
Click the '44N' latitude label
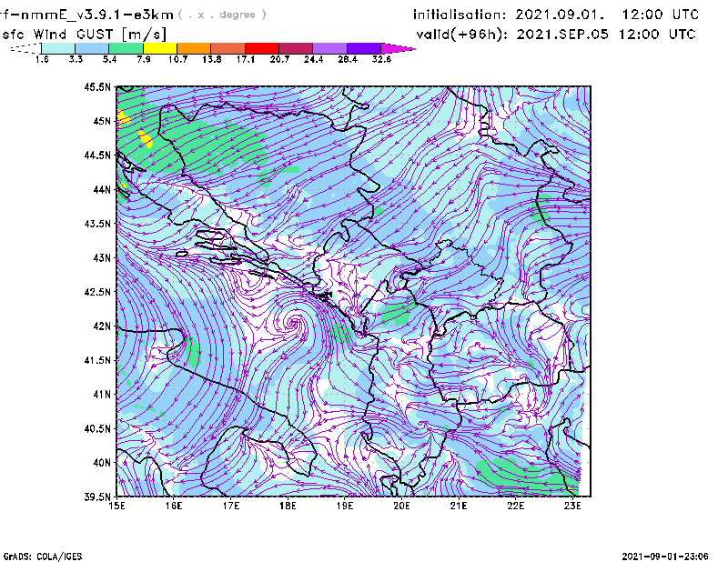click(x=102, y=189)
